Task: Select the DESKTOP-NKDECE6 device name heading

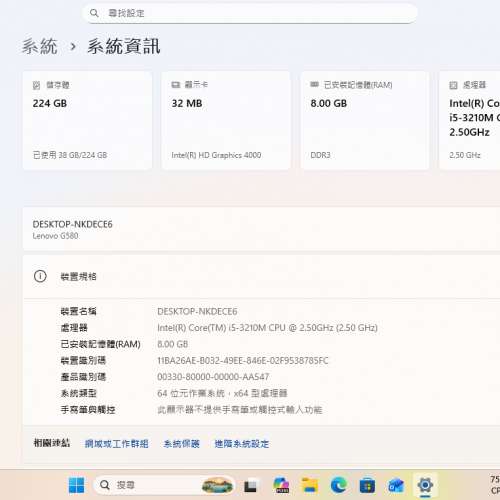Action: [73, 224]
